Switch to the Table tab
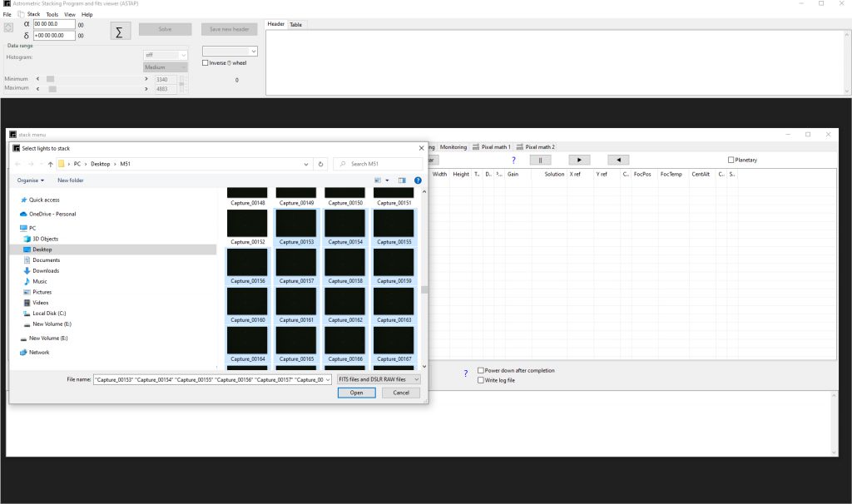This screenshot has height=504, width=852. (x=295, y=24)
